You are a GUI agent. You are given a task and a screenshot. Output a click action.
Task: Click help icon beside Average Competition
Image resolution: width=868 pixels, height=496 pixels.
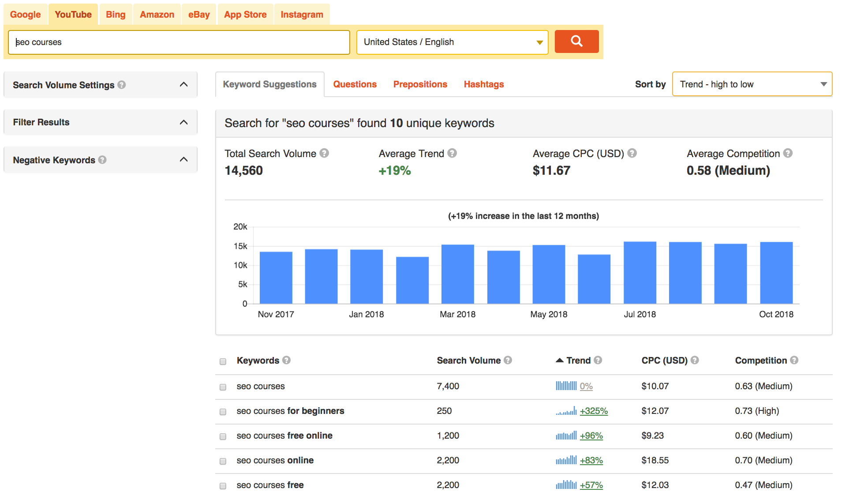[788, 153]
